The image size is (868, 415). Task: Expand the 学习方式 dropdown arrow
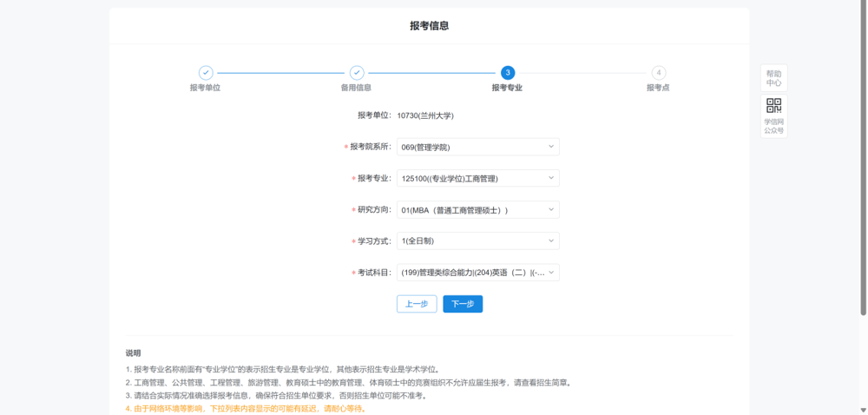pos(551,240)
